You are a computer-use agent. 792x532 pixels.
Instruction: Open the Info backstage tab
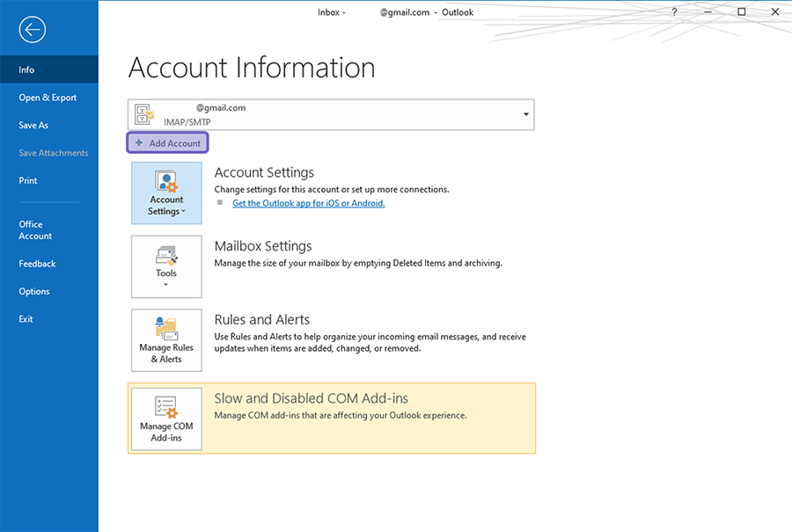49,69
